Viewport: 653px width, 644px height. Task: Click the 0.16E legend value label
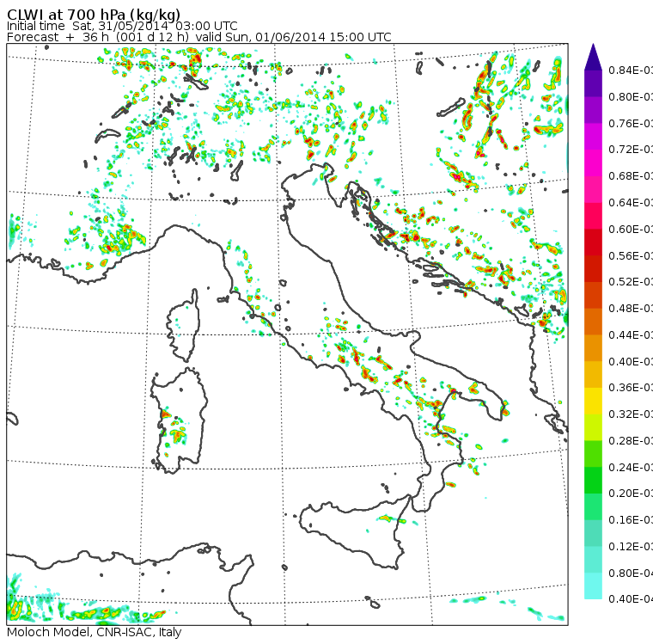631,520
